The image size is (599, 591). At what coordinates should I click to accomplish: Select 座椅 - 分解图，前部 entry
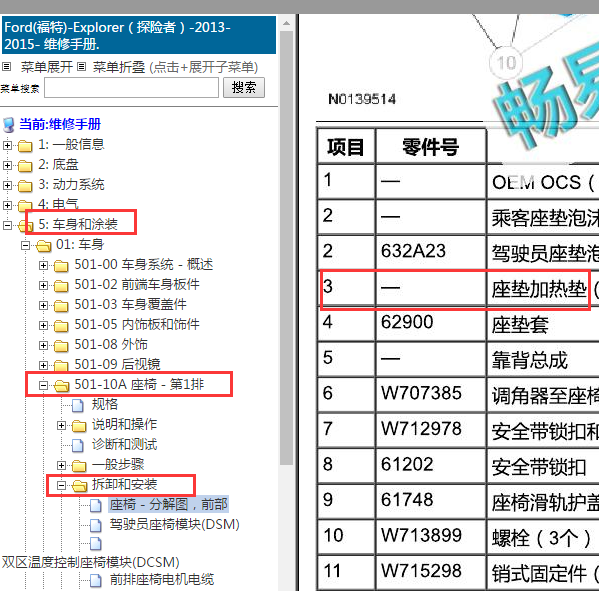coord(168,505)
